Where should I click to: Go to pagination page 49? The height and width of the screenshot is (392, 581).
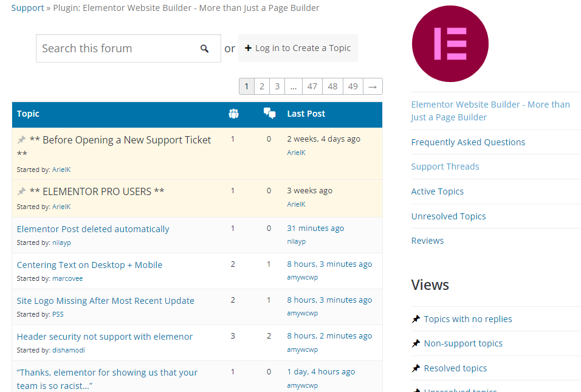click(x=352, y=86)
